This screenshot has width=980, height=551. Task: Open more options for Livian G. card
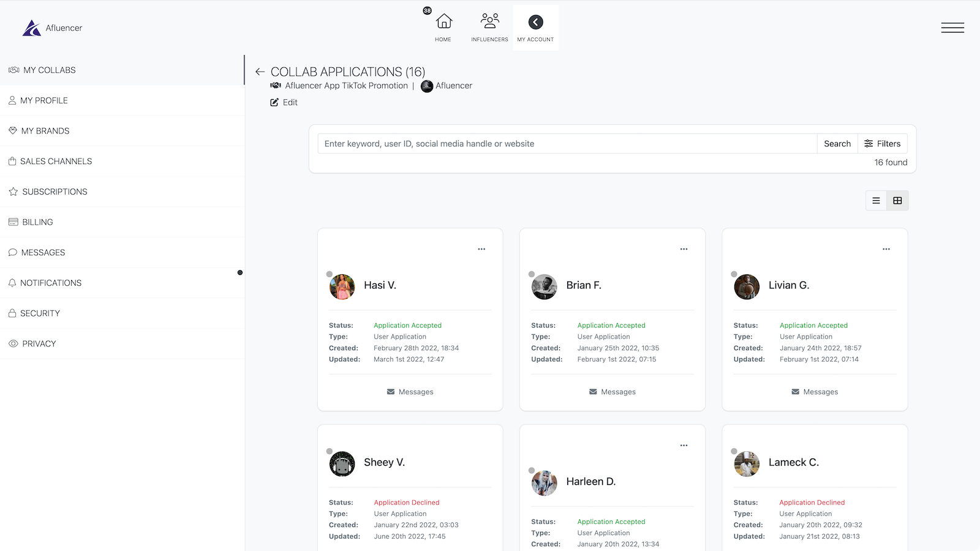(x=886, y=249)
